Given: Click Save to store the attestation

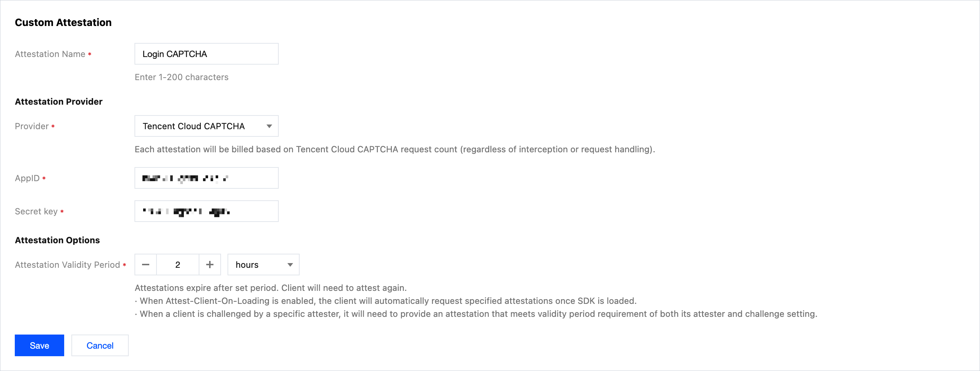Looking at the screenshot, I should point(39,345).
